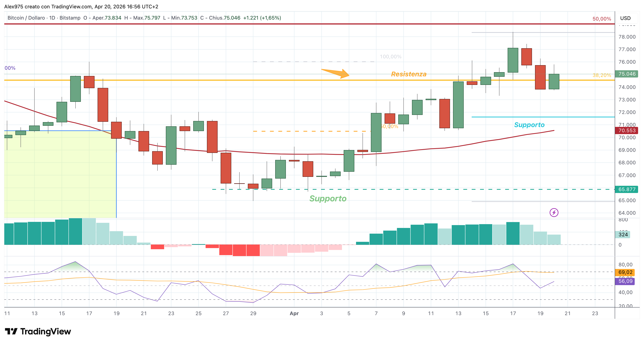Click the purple 56,09 RSI value label
This screenshot has height=344, width=644.
click(625, 281)
